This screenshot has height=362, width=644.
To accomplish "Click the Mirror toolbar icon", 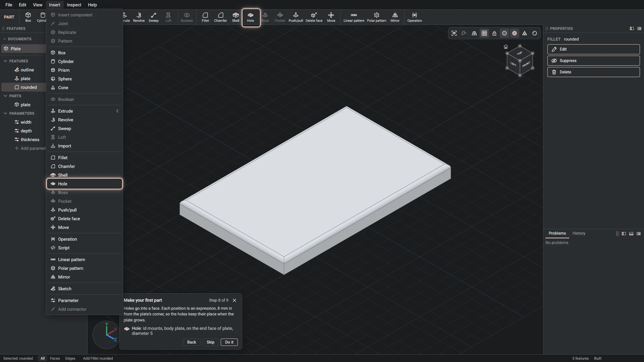I will tap(395, 17).
